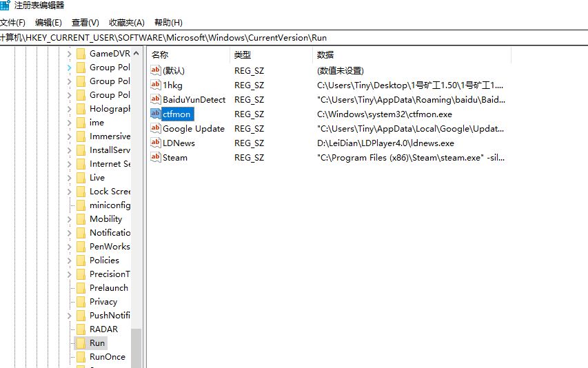Click data D:\LeiDian\LDPlayer4.0\ldnews.exe
The height and width of the screenshot is (368, 588).
[x=385, y=143]
